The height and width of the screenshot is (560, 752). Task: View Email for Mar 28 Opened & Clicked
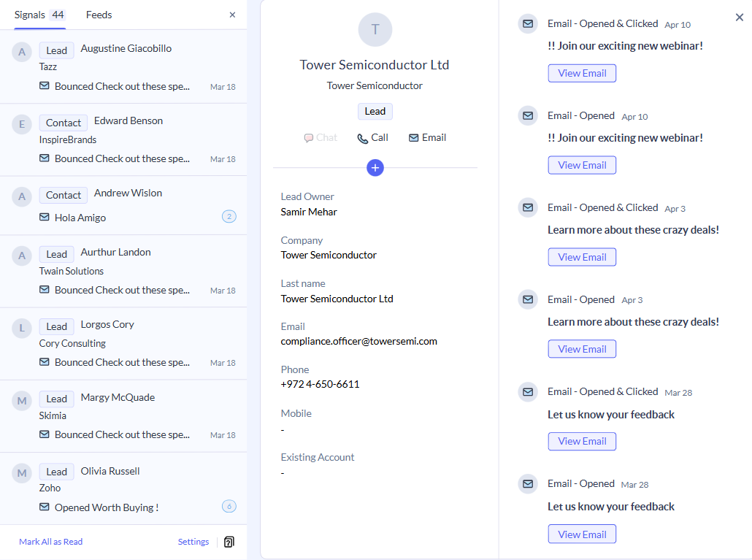tap(582, 442)
